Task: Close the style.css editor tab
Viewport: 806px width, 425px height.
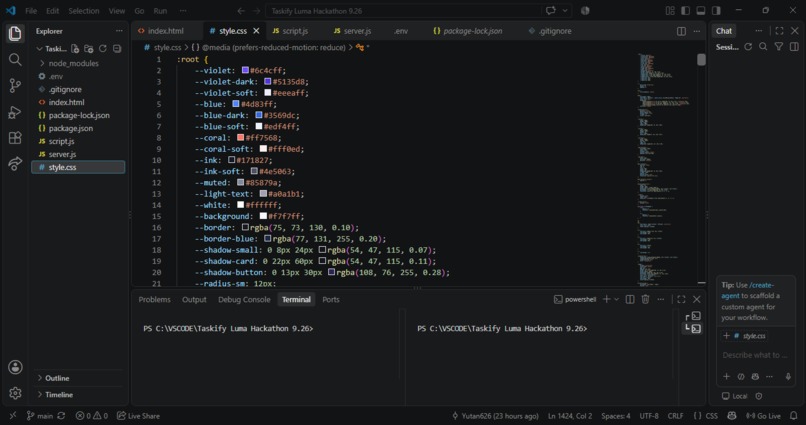Action: tap(257, 31)
